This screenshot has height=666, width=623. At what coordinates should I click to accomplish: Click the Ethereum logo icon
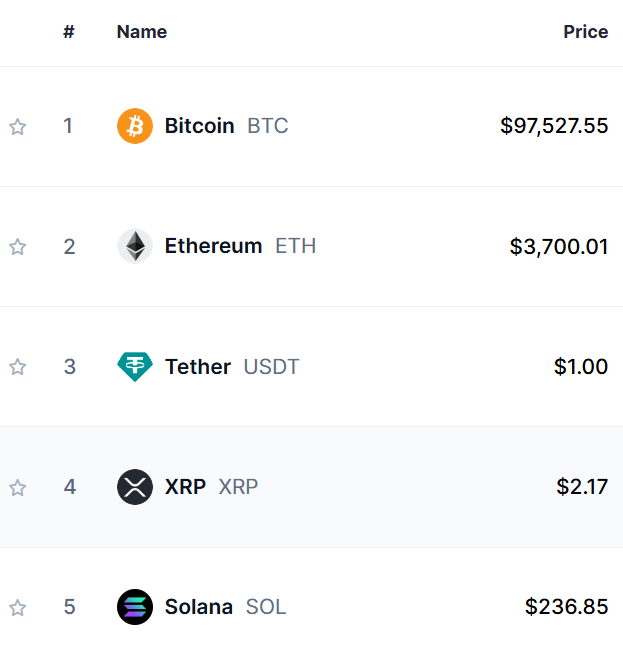[x=135, y=246]
